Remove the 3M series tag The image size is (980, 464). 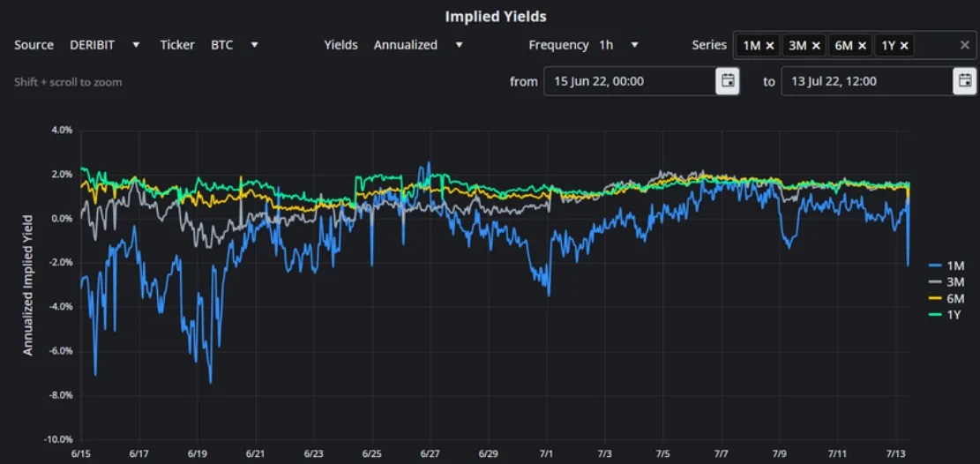(x=816, y=46)
